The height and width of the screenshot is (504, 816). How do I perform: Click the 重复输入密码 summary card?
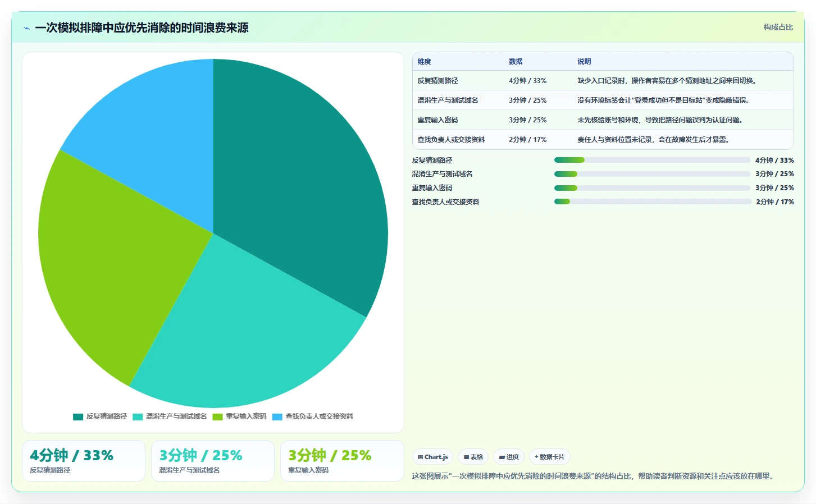pyautogui.click(x=342, y=461)
